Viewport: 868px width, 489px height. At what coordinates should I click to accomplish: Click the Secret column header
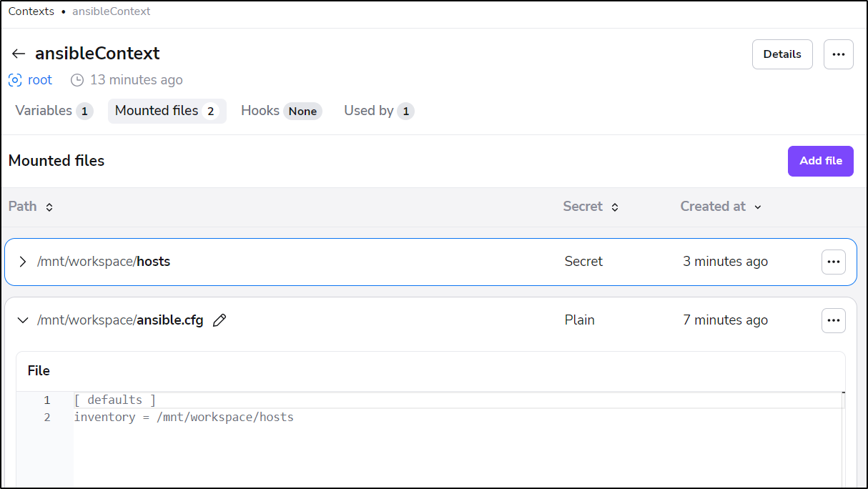(x=583, y=207)
